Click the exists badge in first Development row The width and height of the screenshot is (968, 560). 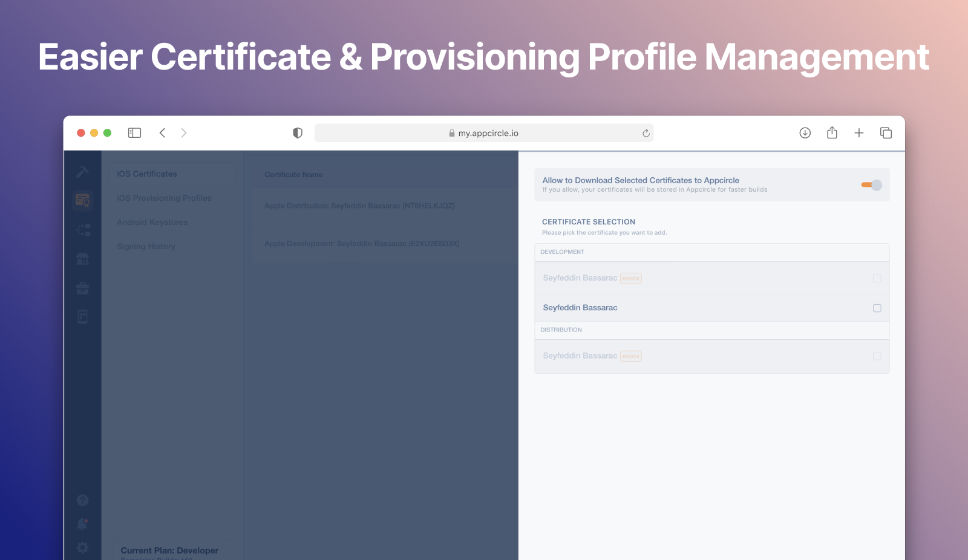[631, 278]
